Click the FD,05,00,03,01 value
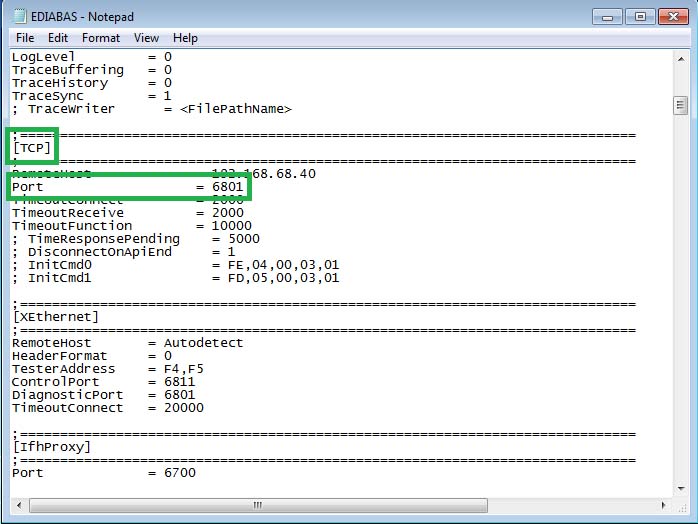The width and height of the screenshot is (698, 524). coord(284,278)
